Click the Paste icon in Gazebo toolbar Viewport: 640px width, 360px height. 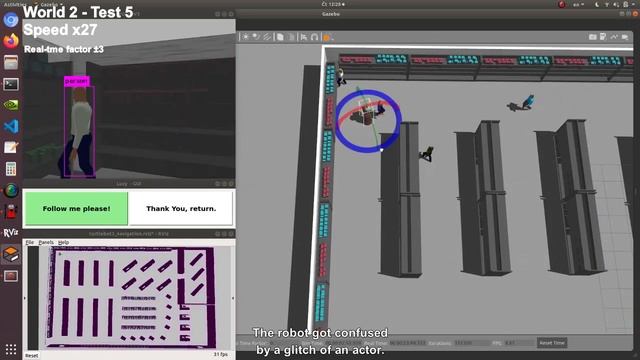pyautogui.click(x=291, y=37)
